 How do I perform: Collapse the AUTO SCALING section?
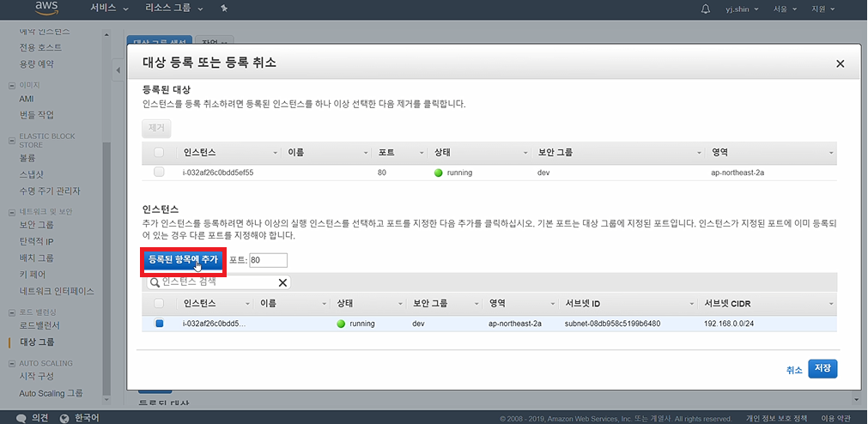[12, 364]
